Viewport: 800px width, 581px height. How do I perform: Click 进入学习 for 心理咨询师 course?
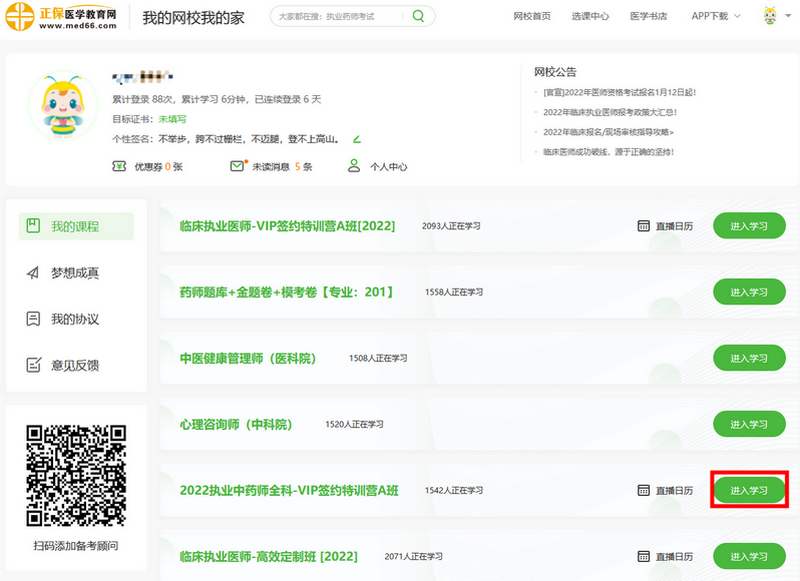pyautogui.click(x=748, y=424)
